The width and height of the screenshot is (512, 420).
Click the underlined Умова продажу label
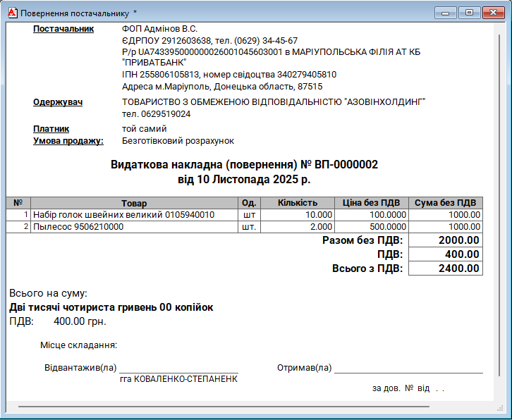[x=68, y=141]
